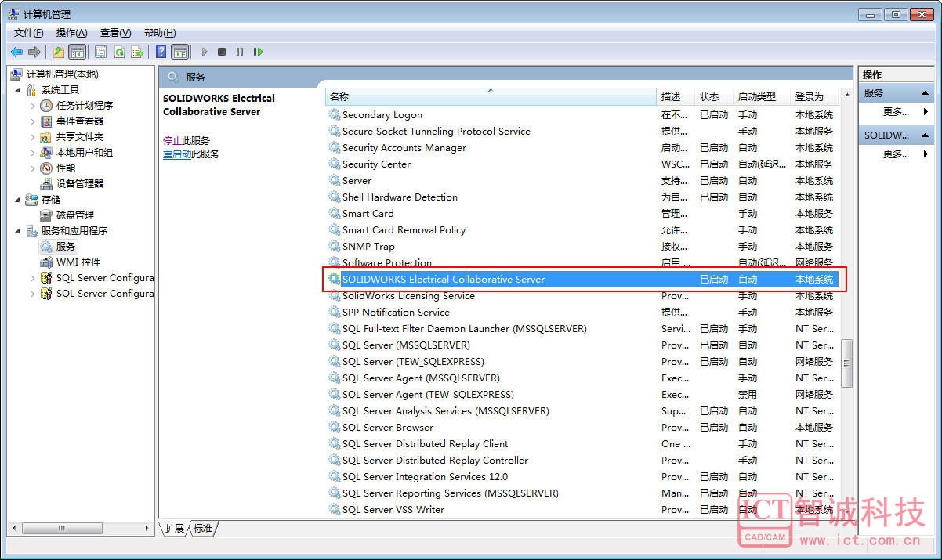Viewport: 942px width, 560px height.
Task: Select WMI 控件 in the tree
Action: coord(78,262)
